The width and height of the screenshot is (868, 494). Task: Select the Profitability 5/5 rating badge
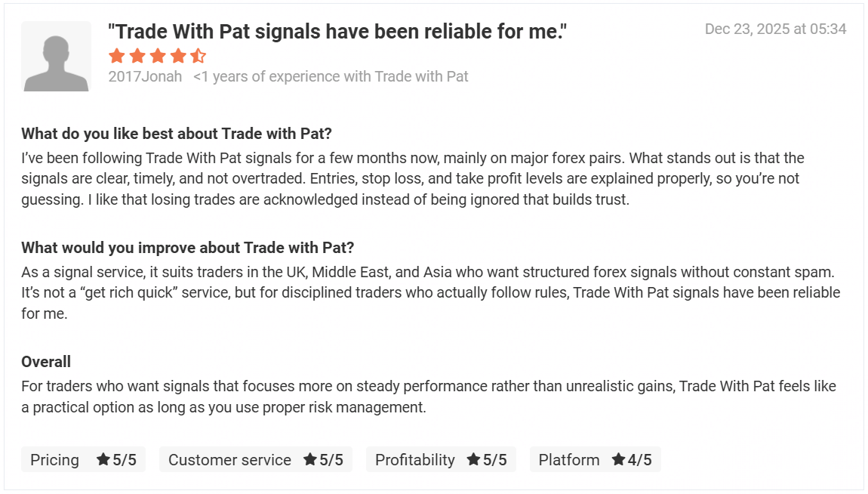tap(441, 459)
